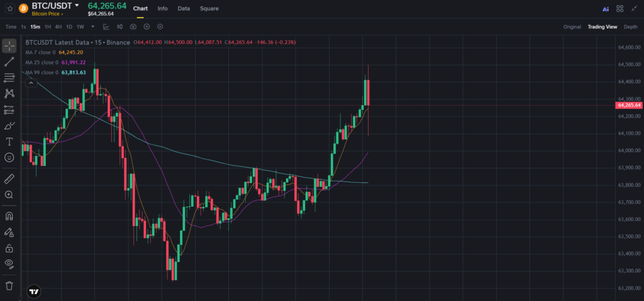Expand the BTC/USDT pair selector dropdown
Viewport: 644px width, 301px height.
point(77,6)
